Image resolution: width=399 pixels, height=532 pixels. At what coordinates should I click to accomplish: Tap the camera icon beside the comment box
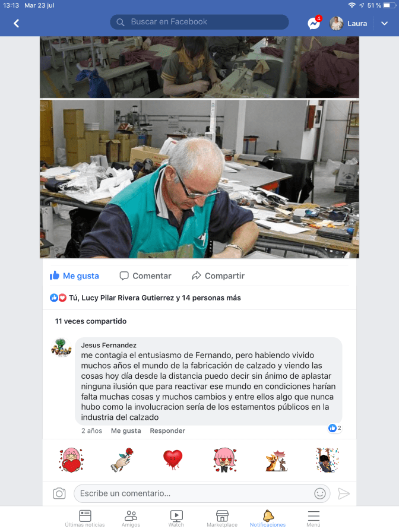point(59,493)
